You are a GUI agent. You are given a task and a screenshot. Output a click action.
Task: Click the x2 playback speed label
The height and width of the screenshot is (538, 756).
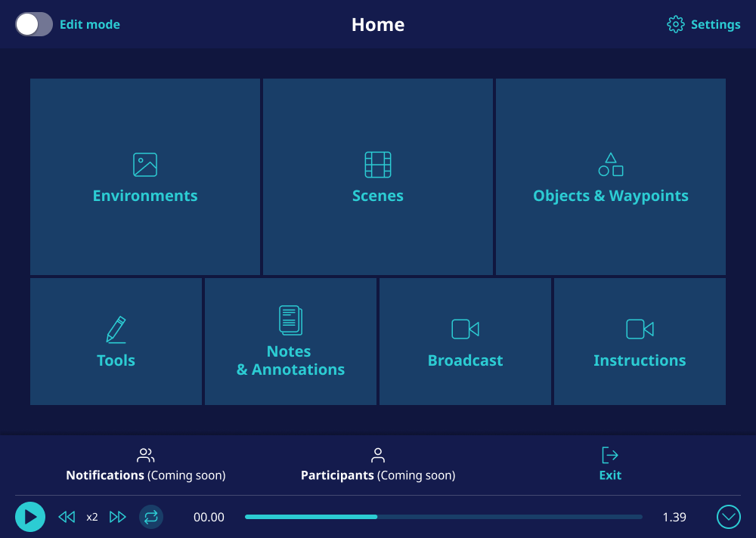[x=92, y=518]
